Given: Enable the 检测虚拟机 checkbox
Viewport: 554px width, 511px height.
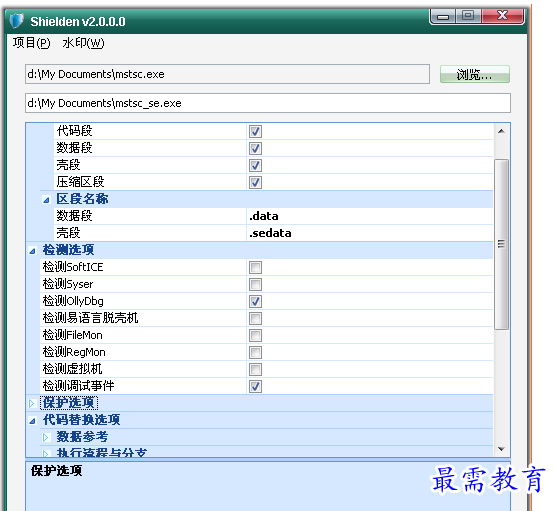Looking at the screenshot, I should (255, 369).
